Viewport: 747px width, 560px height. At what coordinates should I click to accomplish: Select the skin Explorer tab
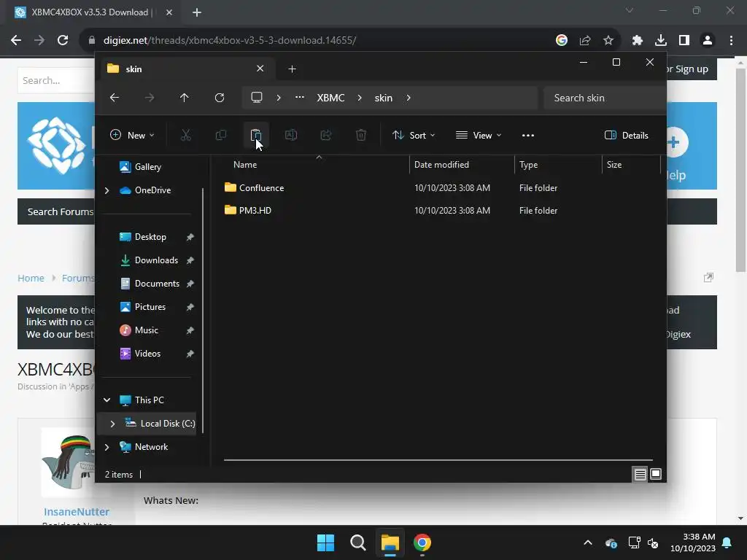coord(186,69)
